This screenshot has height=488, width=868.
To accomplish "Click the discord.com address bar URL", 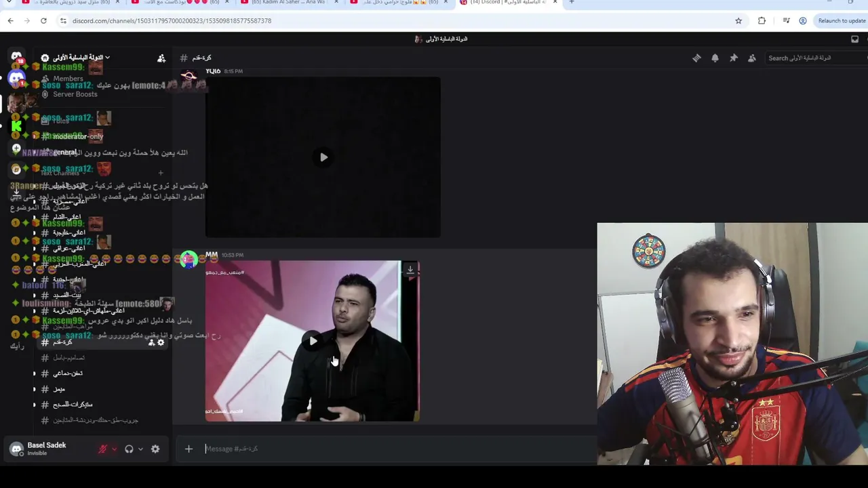I will click(x=172, y=21).
